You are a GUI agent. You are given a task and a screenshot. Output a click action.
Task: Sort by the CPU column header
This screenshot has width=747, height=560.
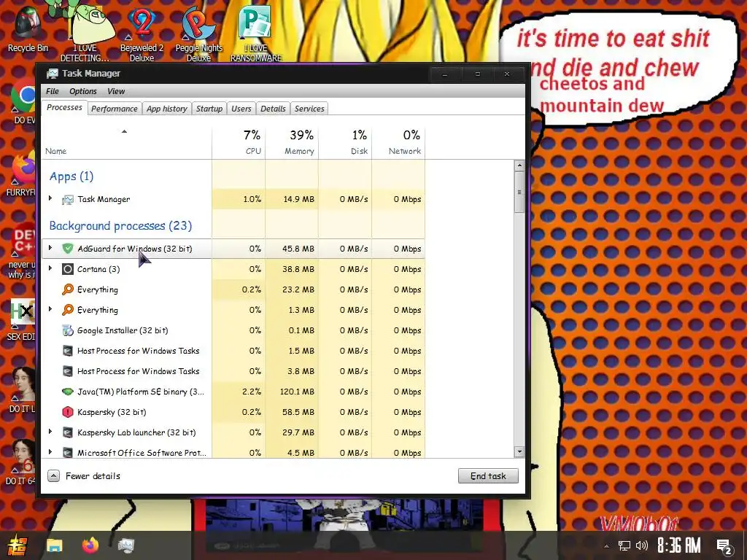point(239,142)
